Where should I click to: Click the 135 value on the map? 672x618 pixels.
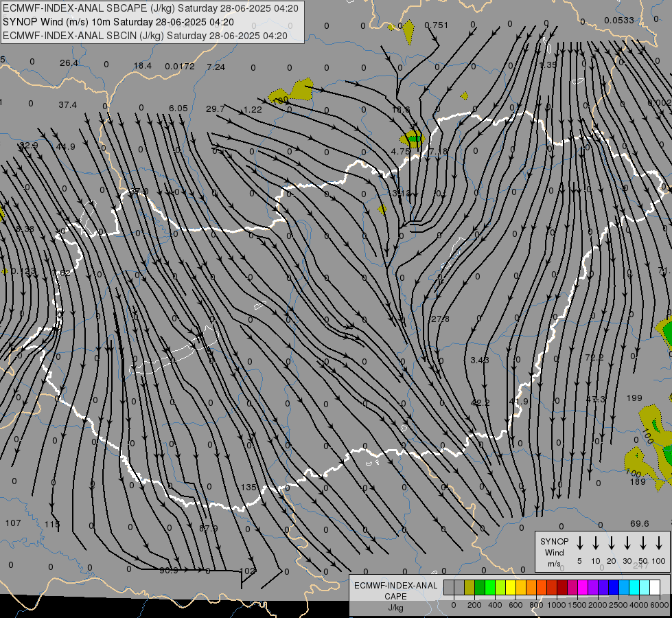coord(248,488)
